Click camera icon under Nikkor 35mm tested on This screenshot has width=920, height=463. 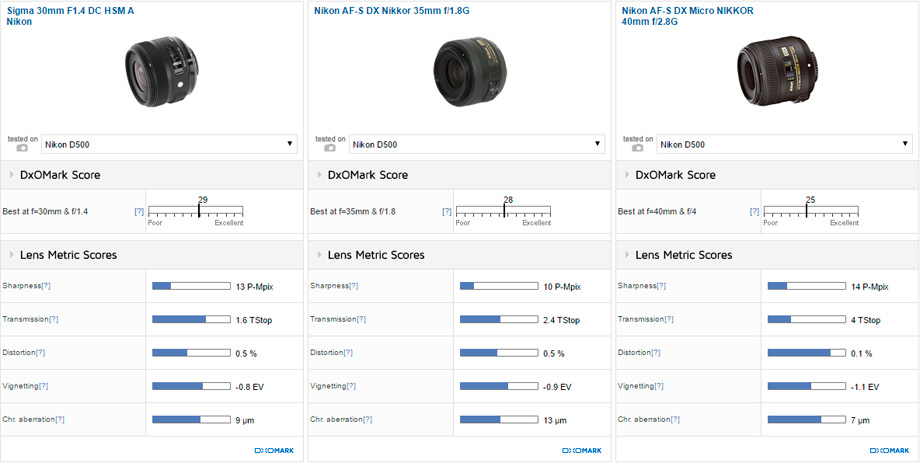[x=330, y=148]
